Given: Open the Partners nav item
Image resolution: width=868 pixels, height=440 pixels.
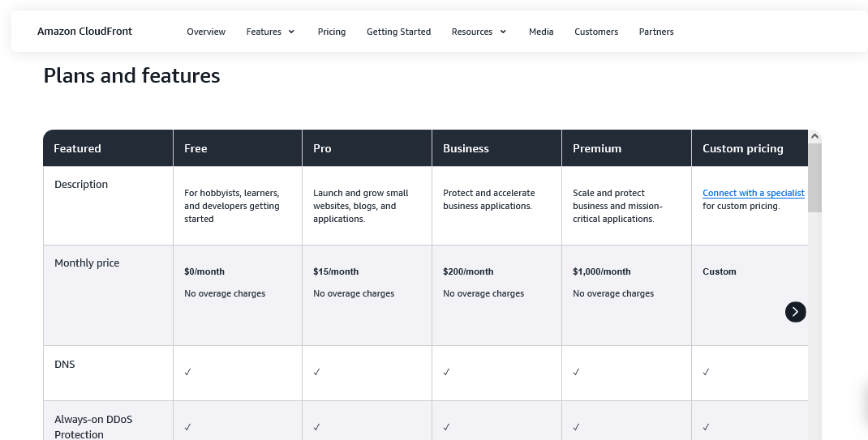Looking at the screenshot, I should point(656,32).
